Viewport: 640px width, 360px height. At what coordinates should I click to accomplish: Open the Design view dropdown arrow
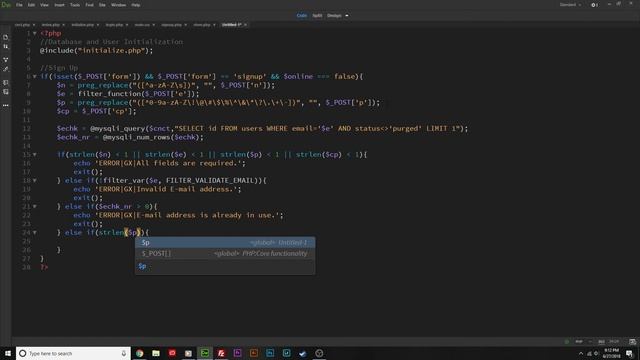point(347,16)
